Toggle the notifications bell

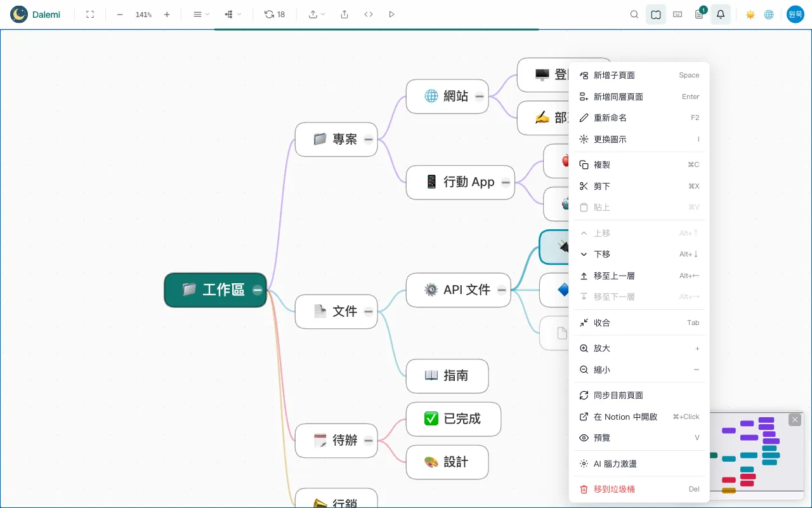[721, 14]
